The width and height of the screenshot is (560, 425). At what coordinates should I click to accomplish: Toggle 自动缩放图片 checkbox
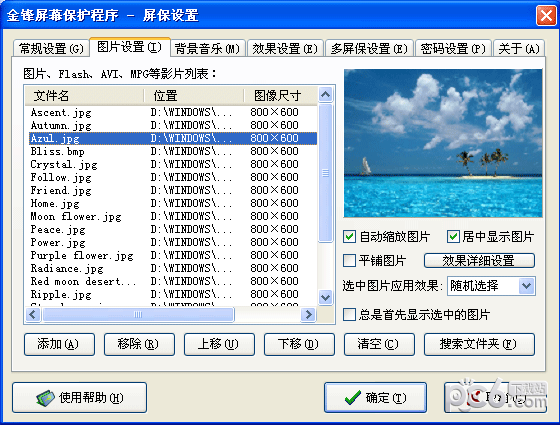(x=349, y=236)
